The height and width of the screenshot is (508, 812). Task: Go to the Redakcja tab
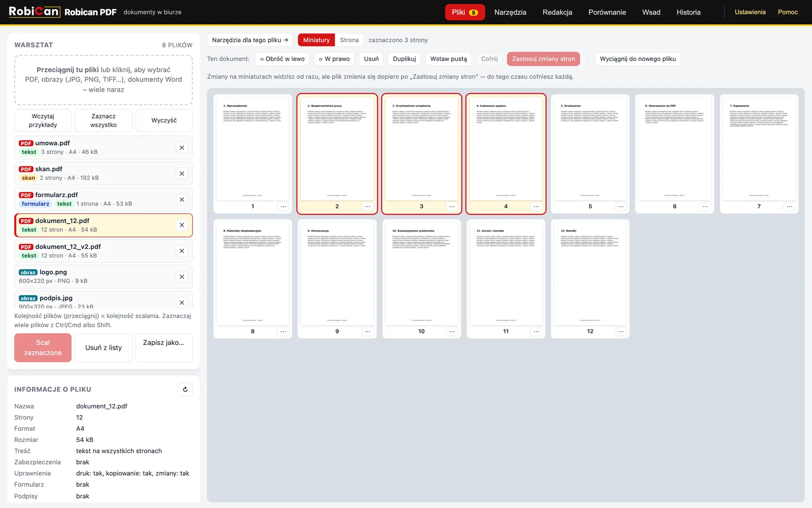(x=557, y=12)
